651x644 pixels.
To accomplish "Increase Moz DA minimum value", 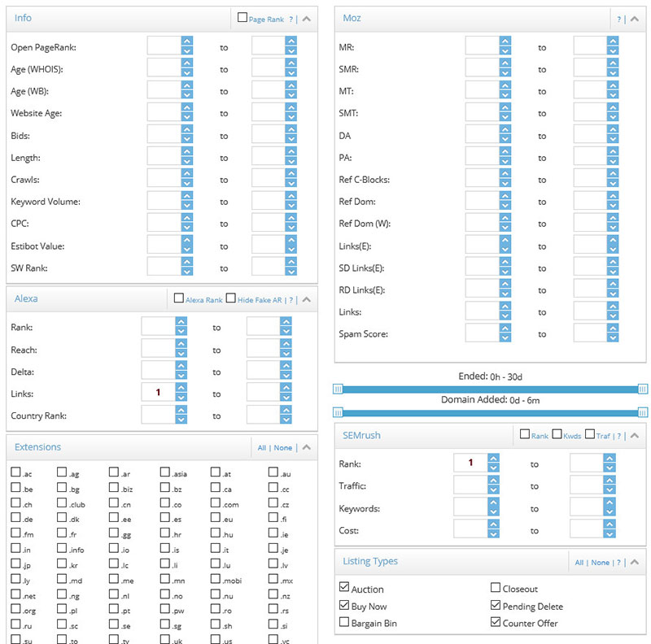I will click(505, 129).
